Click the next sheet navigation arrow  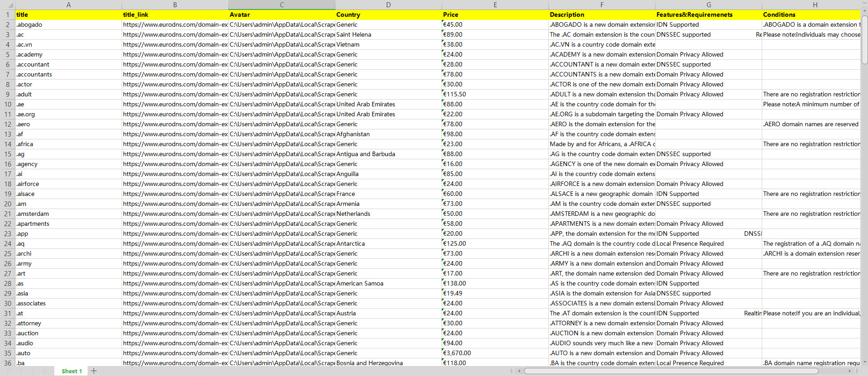[32, 371]
